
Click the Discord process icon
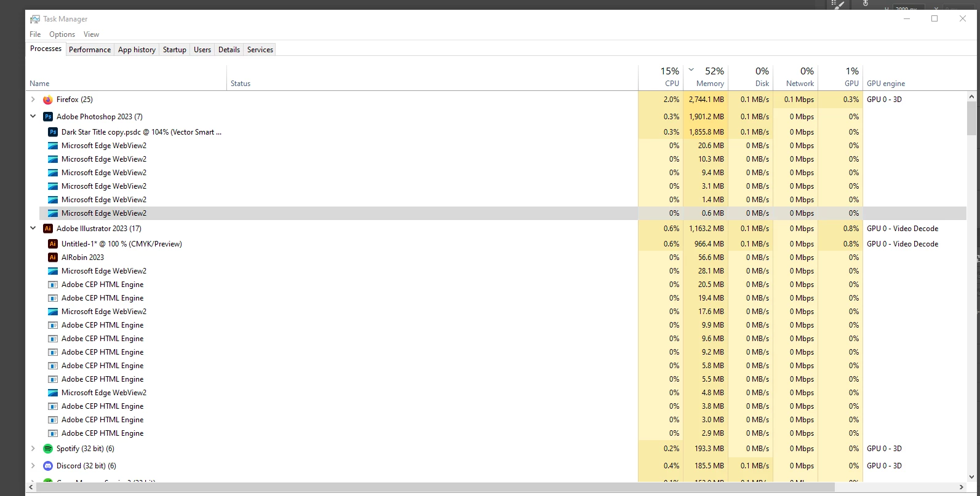tap(48, 466)
